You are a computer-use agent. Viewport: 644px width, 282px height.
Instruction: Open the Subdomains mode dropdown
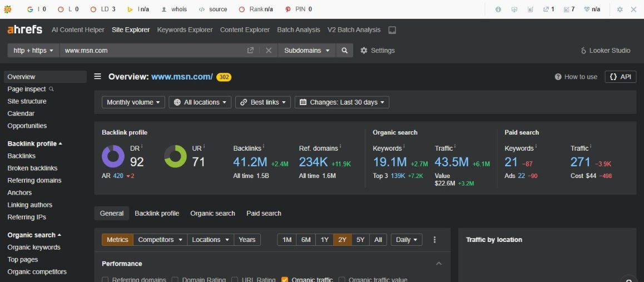pos(307,50)
